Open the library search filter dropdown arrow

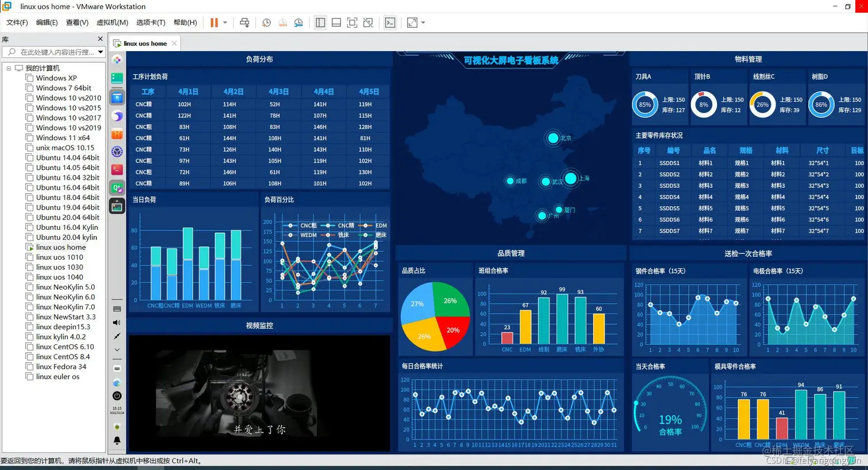pyautogui.click(x=100, y=52)
